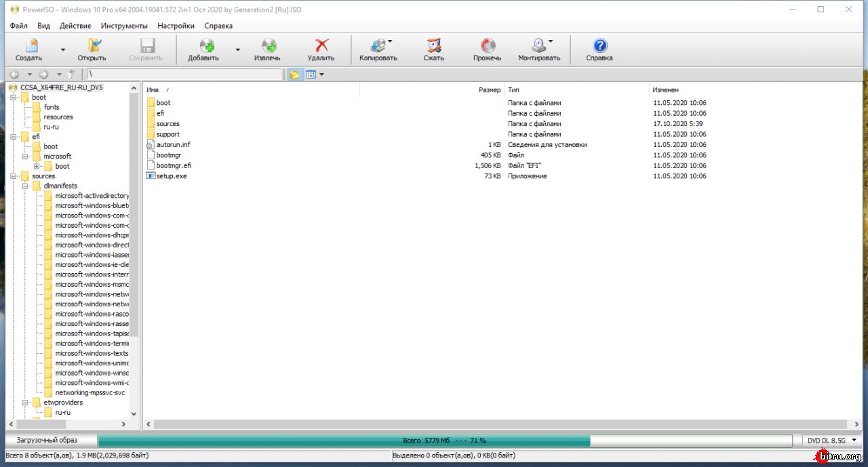Click the view mode icon
Viewport: 868px width, 467px height.
pyautogui.click(x=311, y=75)
